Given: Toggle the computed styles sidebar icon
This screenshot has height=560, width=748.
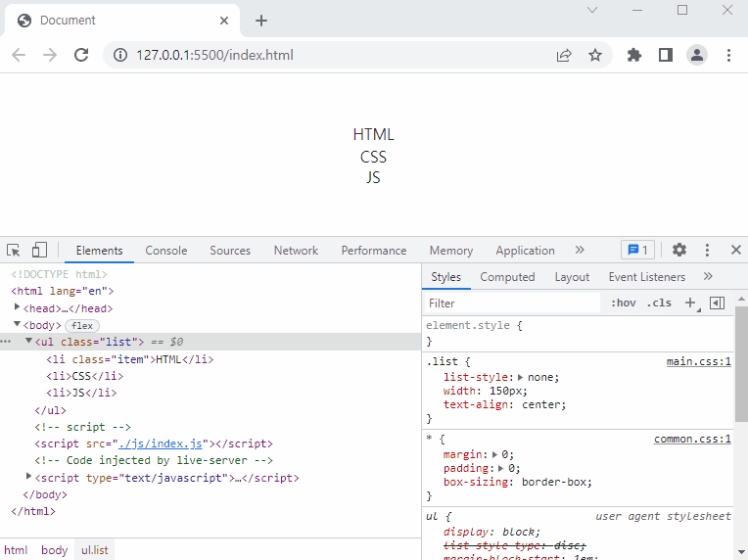Looking at the screenshot, I should pyautogui.click(x=717, y=303).
